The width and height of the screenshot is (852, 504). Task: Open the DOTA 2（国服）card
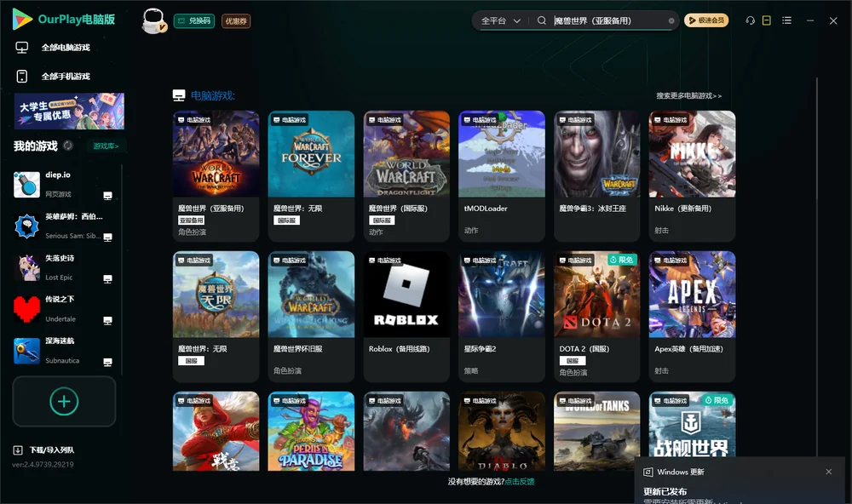(x=596, y=316)
